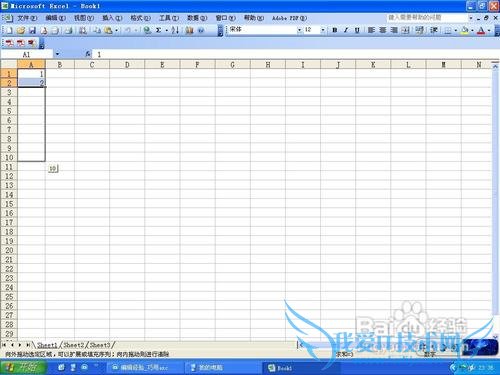Image resolution: width=500 pixels, height=375 pixels.
Task: Open the 插入 (Insert) menu
Action: [x=112, y=18]
